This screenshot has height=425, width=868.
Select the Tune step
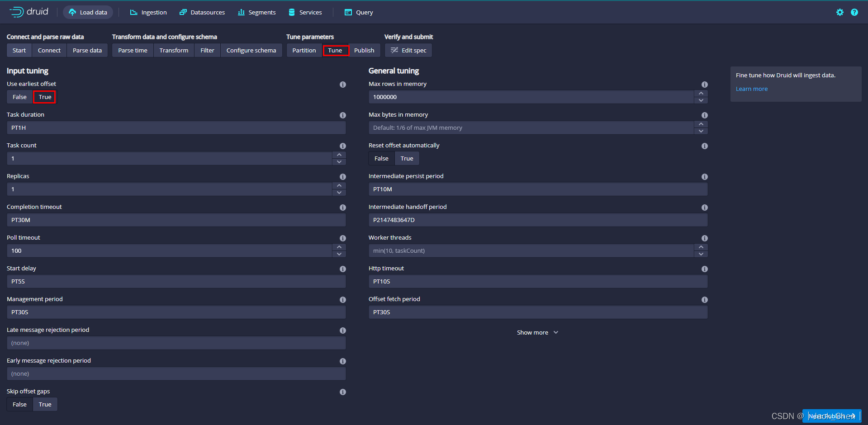335,50
